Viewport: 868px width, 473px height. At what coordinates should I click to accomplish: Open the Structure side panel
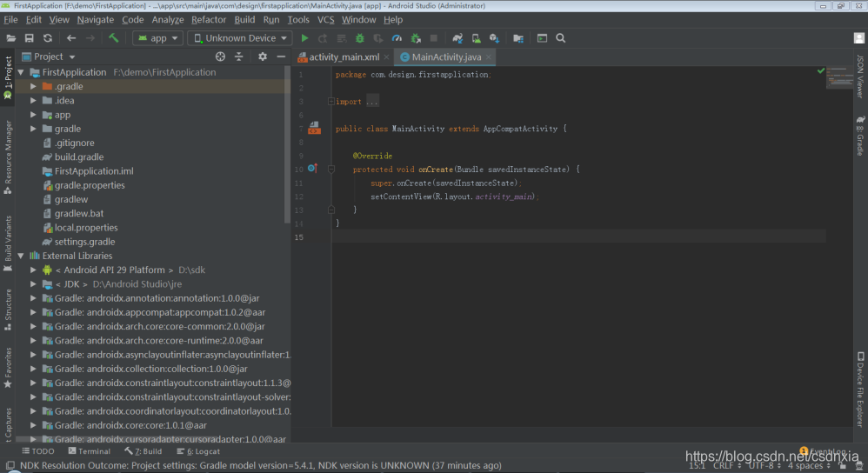8,310
